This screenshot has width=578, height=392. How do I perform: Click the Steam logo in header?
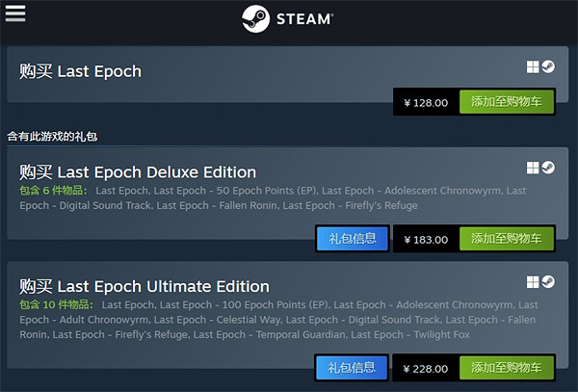click(x=288, y=18)
